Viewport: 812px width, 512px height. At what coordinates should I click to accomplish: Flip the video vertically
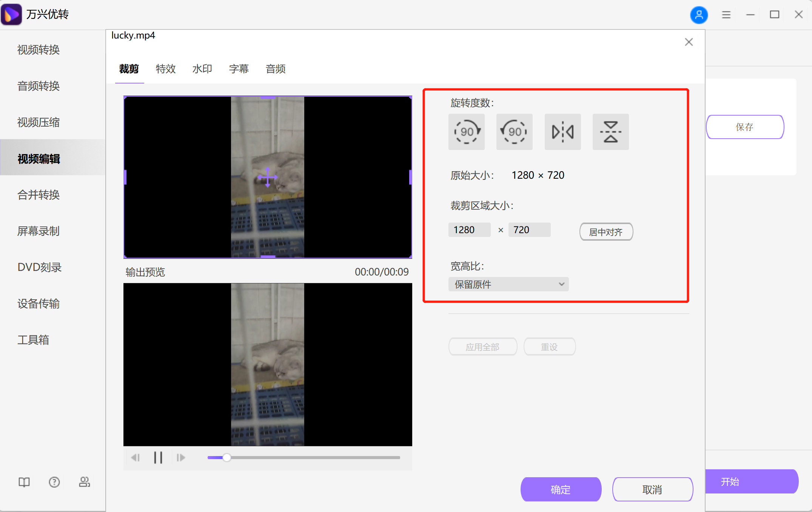610,132
